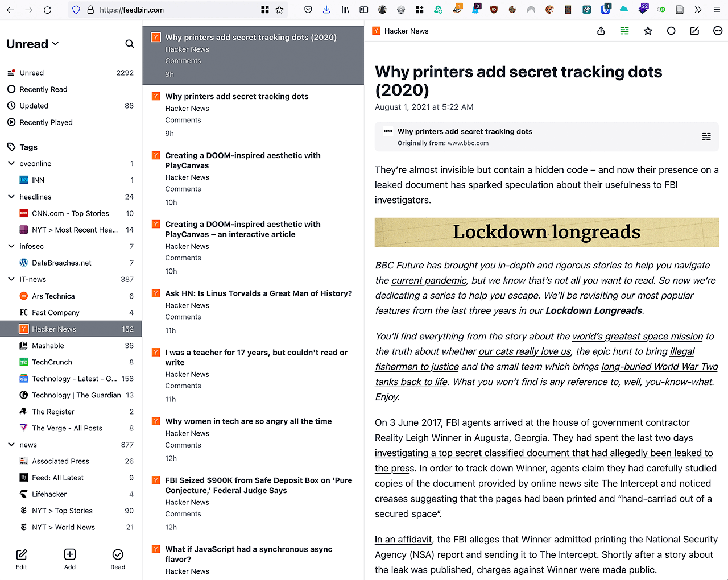Mark all as Read button

click(x=118, y=559)
